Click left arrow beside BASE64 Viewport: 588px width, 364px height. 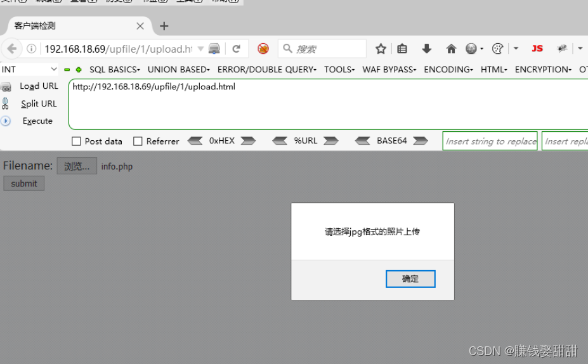(x=363, y=141)
